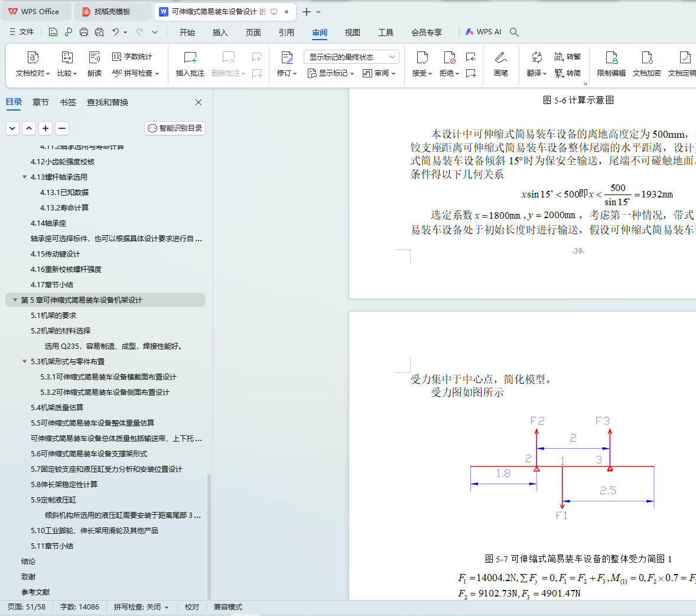Open the 翻译 translate tool
Viewport: 696px width, 616px height.
(x=536, y=64)
